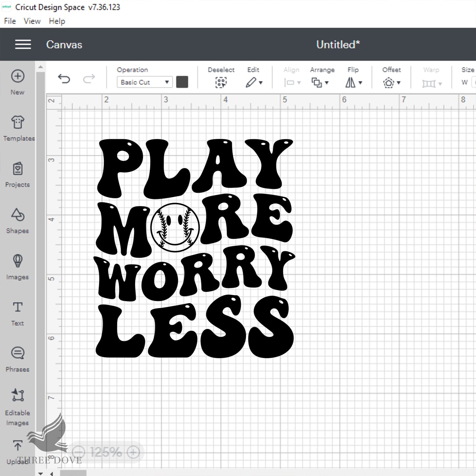This screenshot has width=476, height=476.
Task: Click the Align icon
Action: click(x=289, y=83)
